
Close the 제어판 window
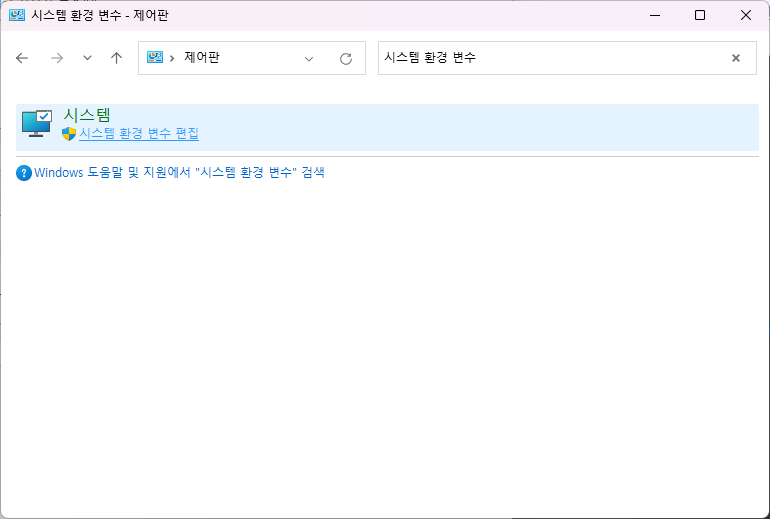[745, 15]
